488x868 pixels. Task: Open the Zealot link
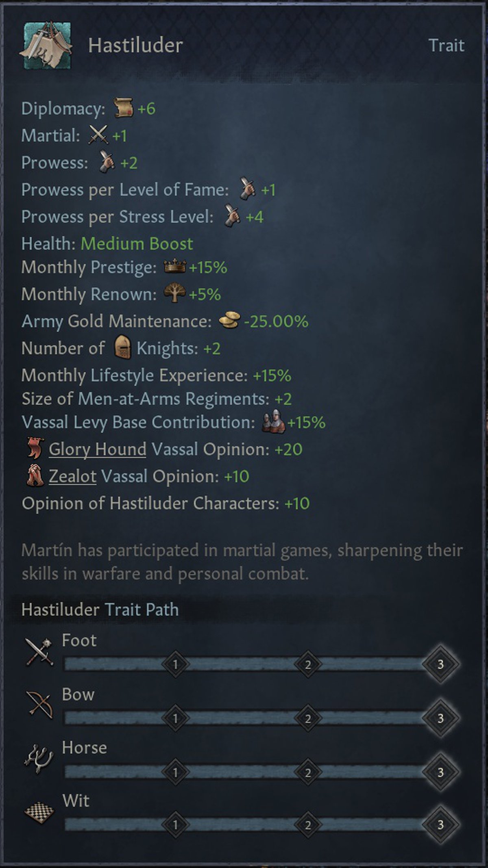click(x=72, y=476)
